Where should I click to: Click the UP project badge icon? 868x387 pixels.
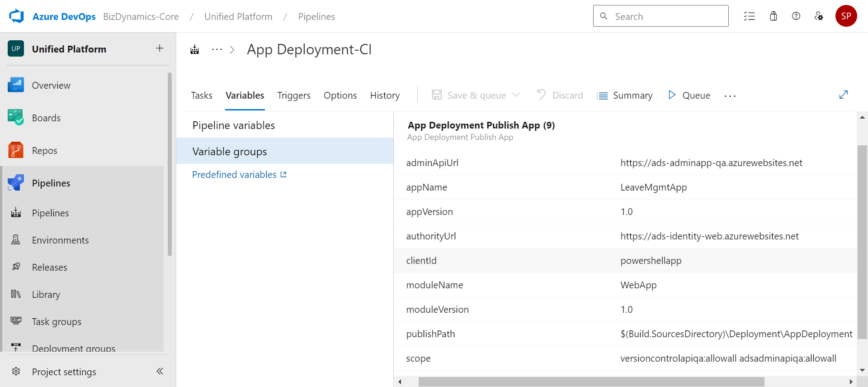pyautogui.click(x=16, y=48)
